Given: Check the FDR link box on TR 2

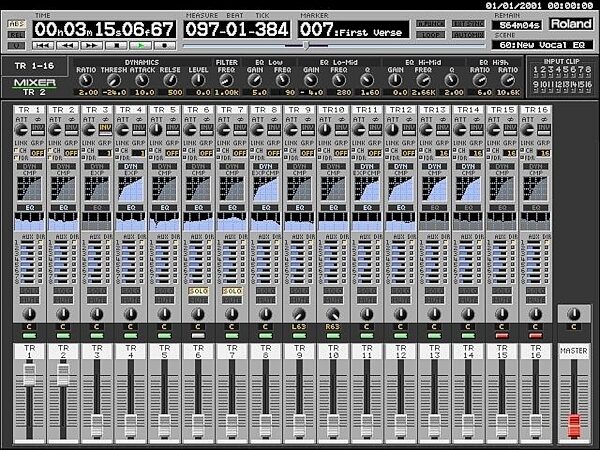Looking at the screenshot, I should pyautogui.click(x=50, y=158).
